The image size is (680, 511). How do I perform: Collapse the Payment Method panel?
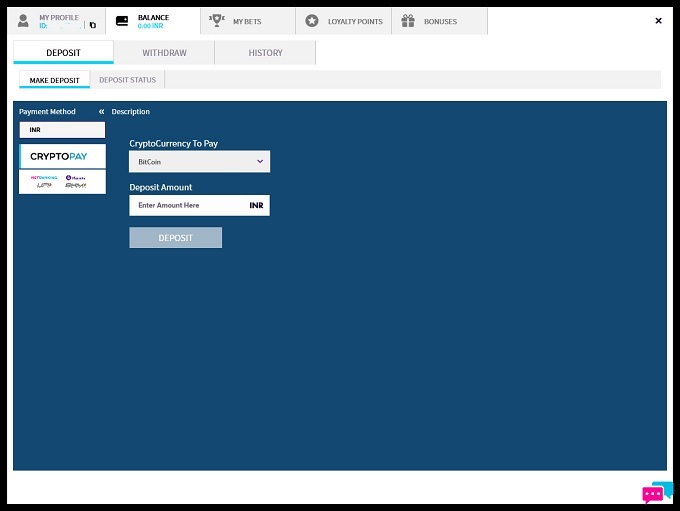pos(101,112)
